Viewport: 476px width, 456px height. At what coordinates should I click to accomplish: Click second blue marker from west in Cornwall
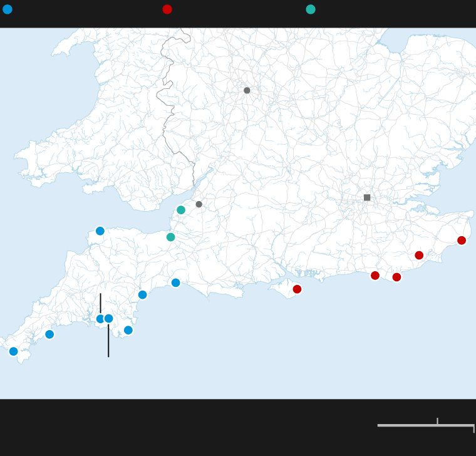pos(49,334)
